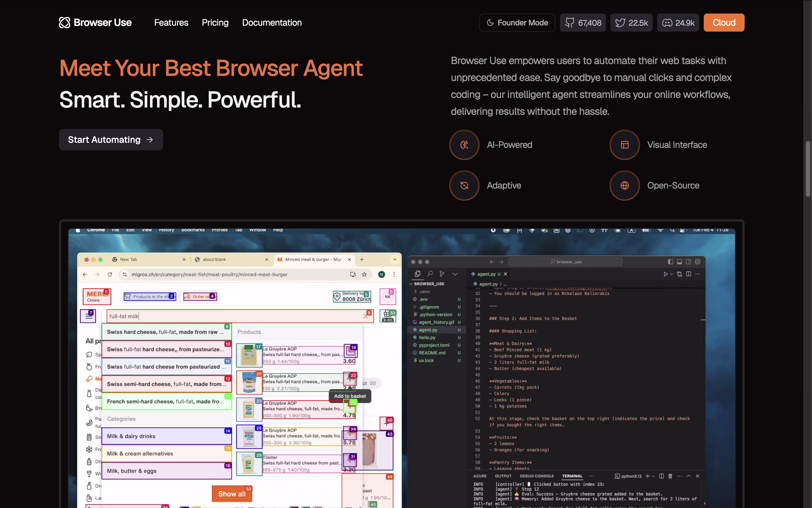Kill the terminal with the trash icon
Screen dimensions: 812x508
670,476
